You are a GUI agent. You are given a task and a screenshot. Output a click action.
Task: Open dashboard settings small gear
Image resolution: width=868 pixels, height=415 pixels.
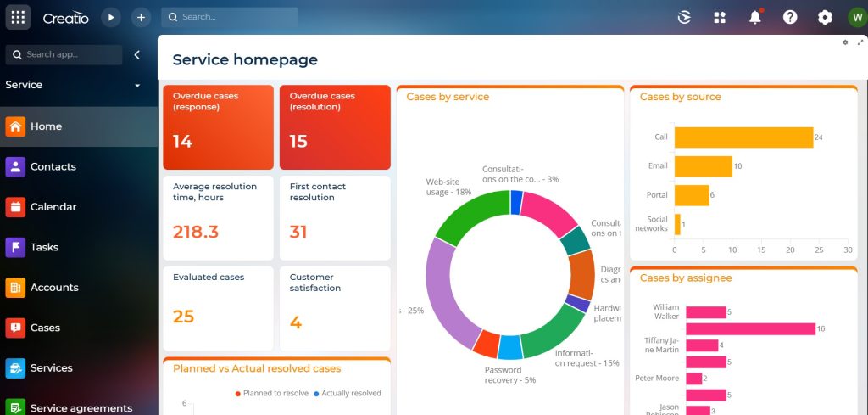[845, 42]
